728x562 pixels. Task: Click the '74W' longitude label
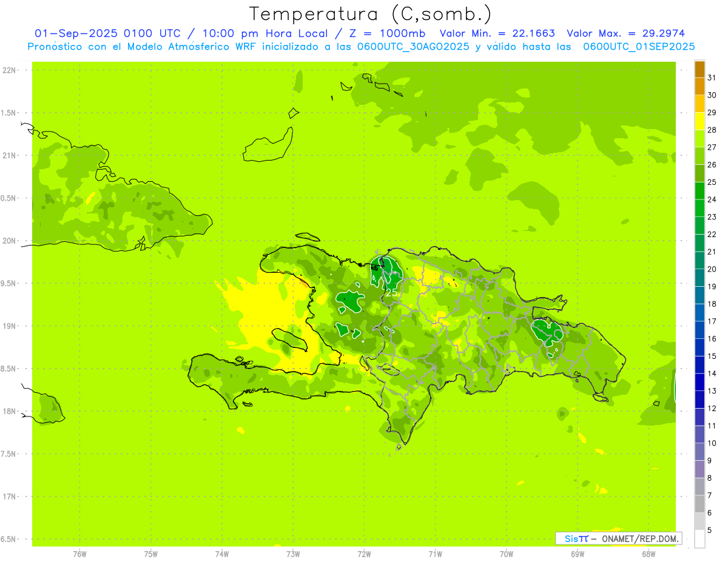pos(222,554)
